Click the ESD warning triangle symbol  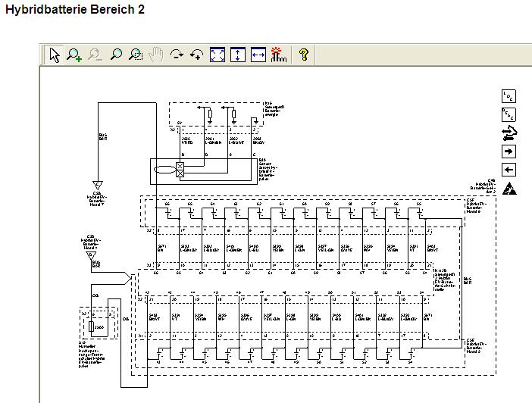509,189
